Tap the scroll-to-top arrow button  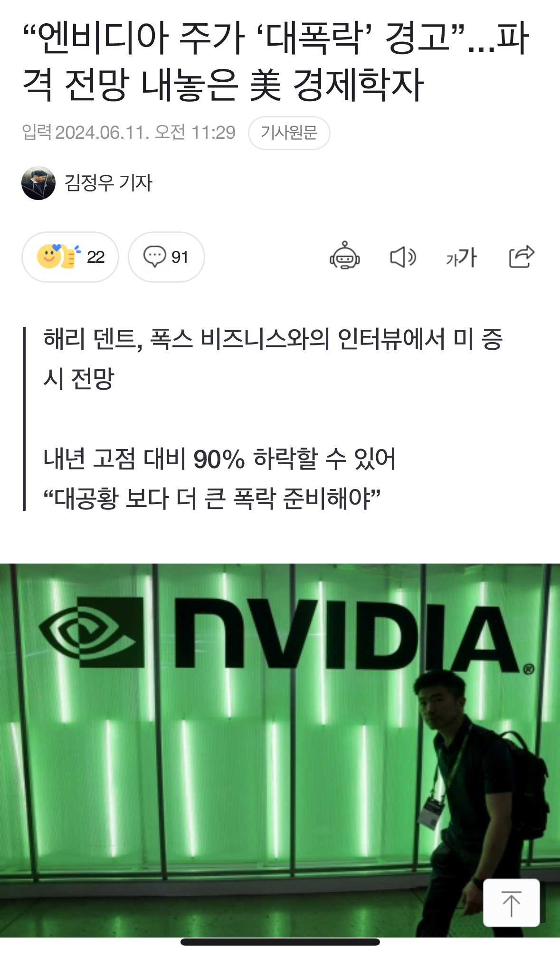(x=512, y=902)
